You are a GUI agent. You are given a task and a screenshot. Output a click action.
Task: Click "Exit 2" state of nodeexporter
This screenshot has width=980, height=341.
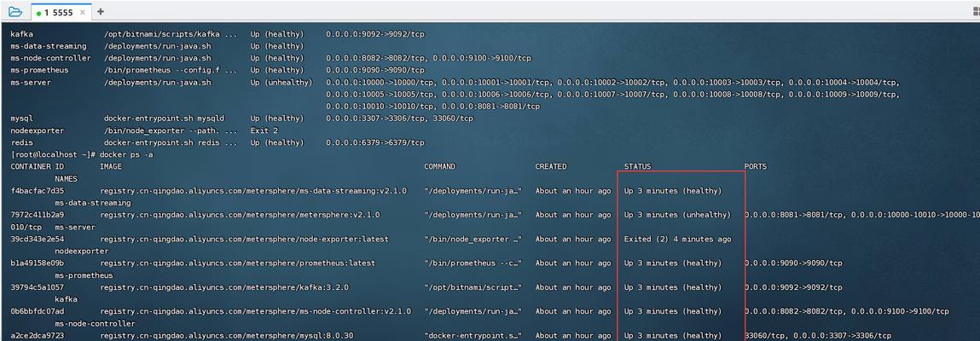pos(264,130)
